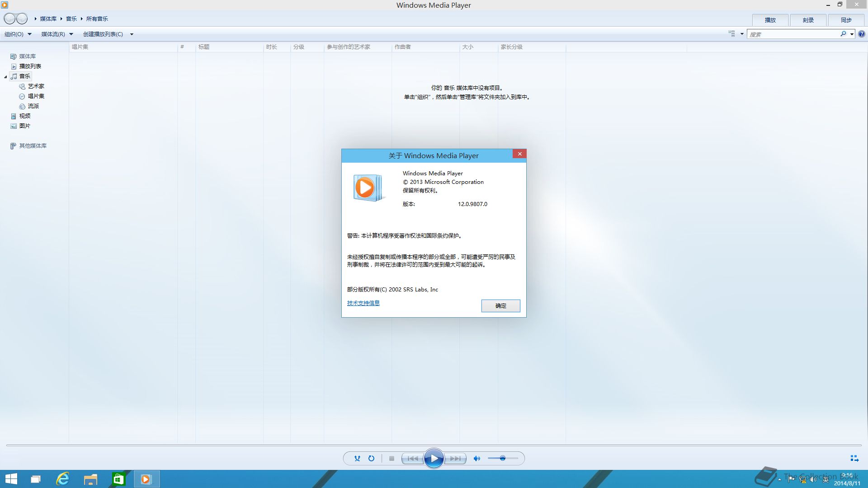Mute the sound with the speaker icon

[476, 458]
